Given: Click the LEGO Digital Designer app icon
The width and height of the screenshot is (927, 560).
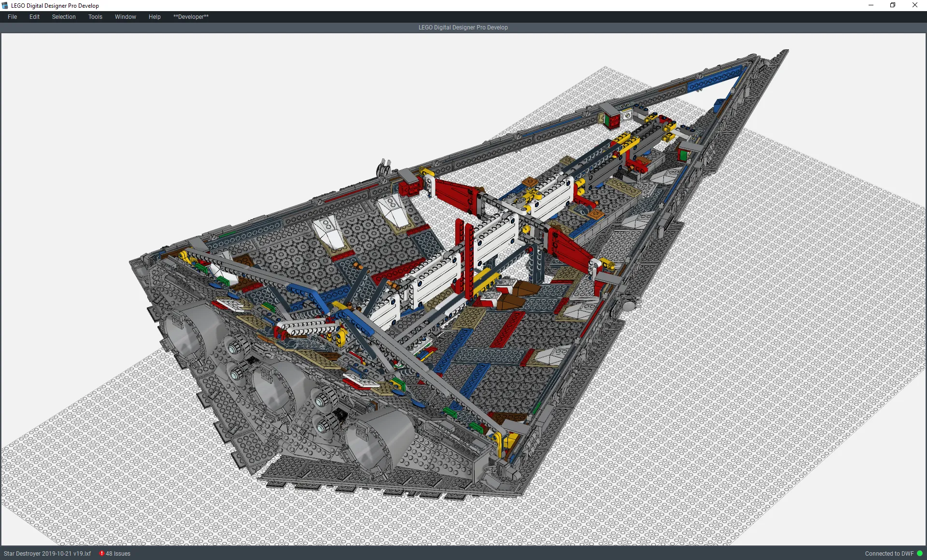Looking at the screenshot, I should pyautogui.click(x=5, y=5).
